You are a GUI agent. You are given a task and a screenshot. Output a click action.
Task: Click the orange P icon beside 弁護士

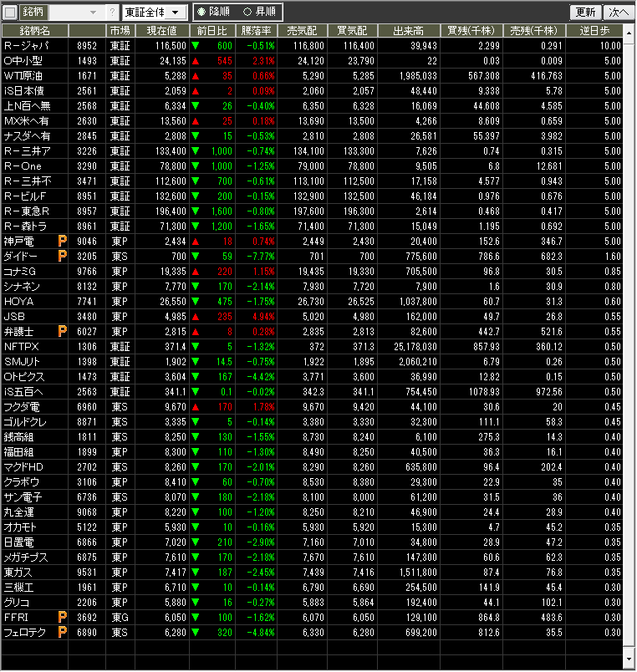pos(62,332)
